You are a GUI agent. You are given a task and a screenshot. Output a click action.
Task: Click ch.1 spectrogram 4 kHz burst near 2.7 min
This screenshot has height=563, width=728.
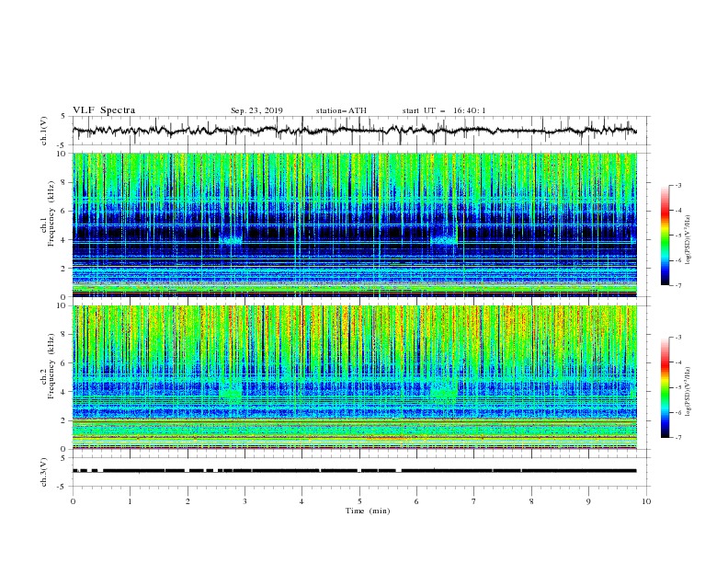pyautogui.click(x=231, y=238)
